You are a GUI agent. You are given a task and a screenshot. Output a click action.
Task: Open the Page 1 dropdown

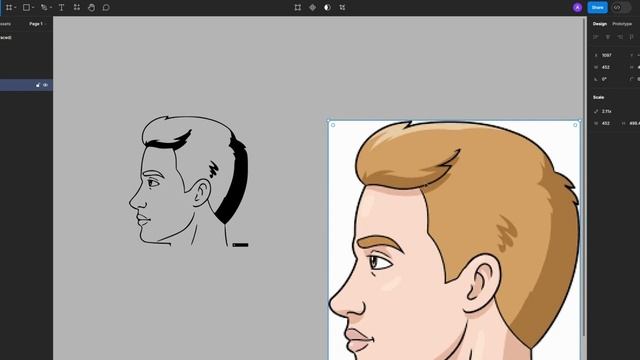pos(38,24)
